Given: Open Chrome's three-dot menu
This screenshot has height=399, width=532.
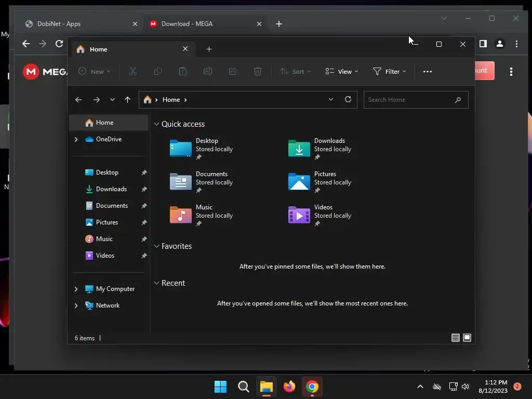Looking at the screenshot, I should [516, 44].
